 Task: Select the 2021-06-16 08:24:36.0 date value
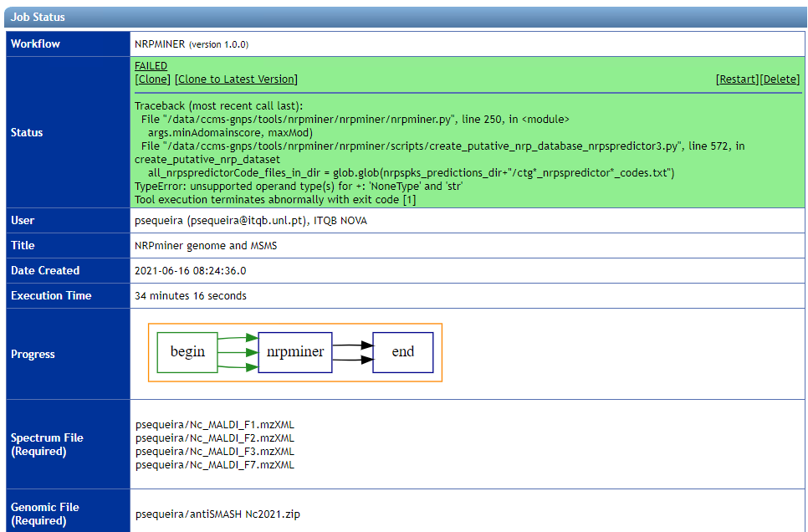(190, 271)
